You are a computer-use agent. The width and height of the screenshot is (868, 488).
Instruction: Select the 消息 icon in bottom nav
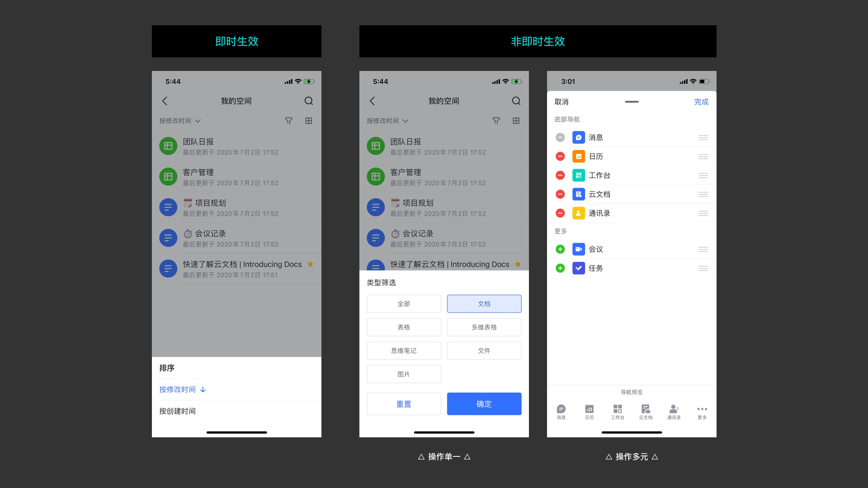561,409
